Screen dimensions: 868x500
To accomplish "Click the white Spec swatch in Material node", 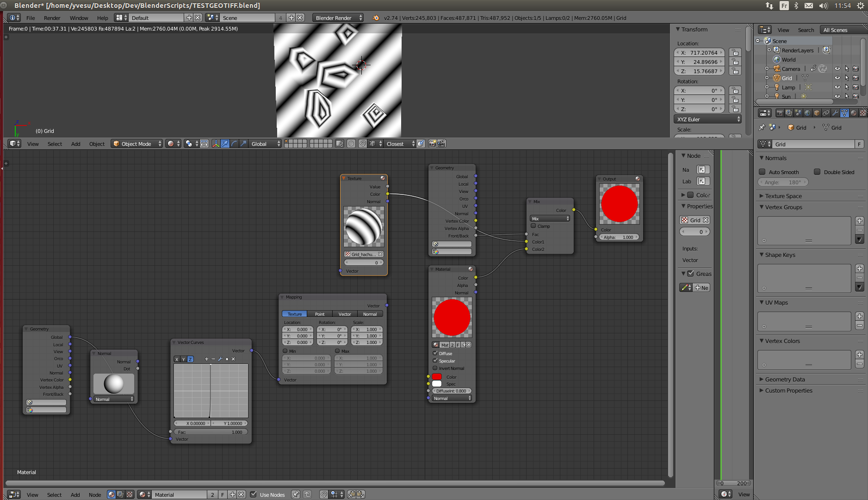I will 437,384.
